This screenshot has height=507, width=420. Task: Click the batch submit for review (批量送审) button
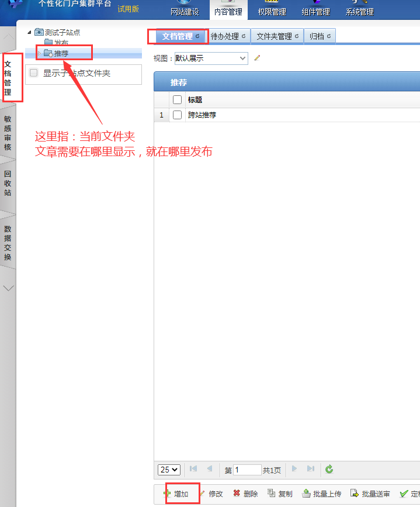click(370, 494)
